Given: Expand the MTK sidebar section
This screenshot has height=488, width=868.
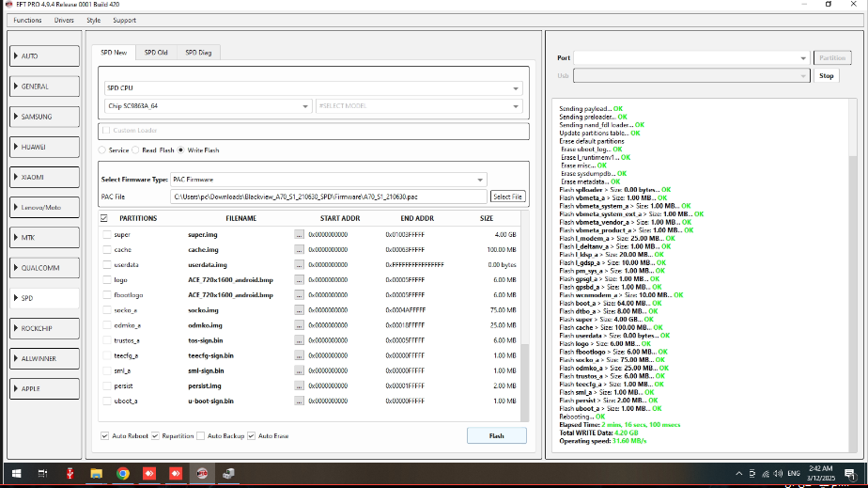Looking at the screenshot, I should 44,238.
